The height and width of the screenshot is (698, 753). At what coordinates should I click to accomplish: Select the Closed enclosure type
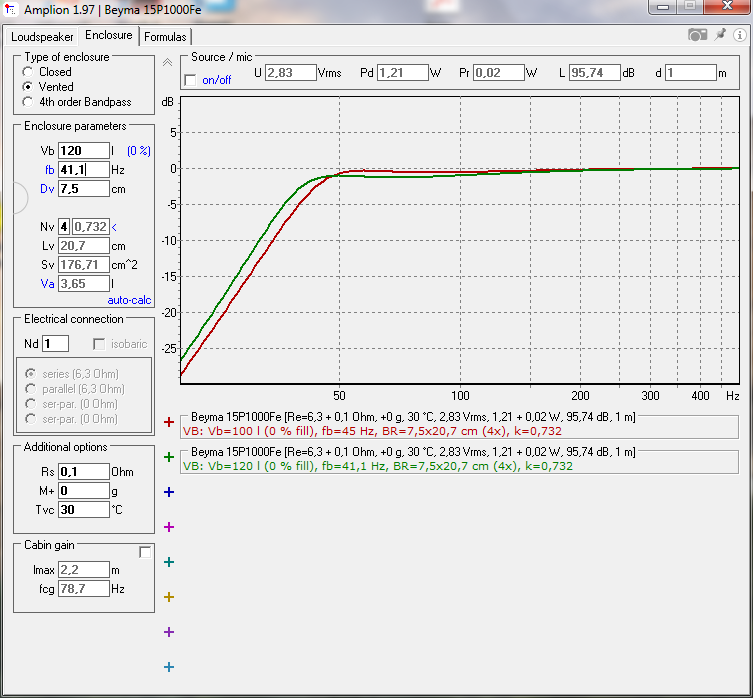[x=28, y=72]
